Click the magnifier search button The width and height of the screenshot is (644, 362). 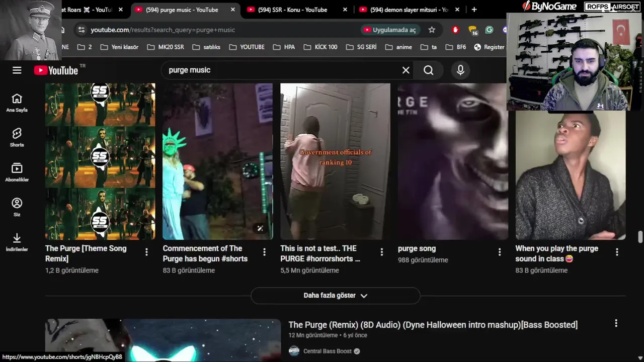click(x=428, y=70)
